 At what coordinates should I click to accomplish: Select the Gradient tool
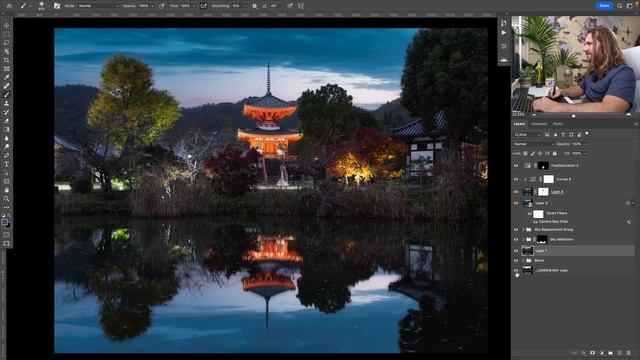pos(7,129)
